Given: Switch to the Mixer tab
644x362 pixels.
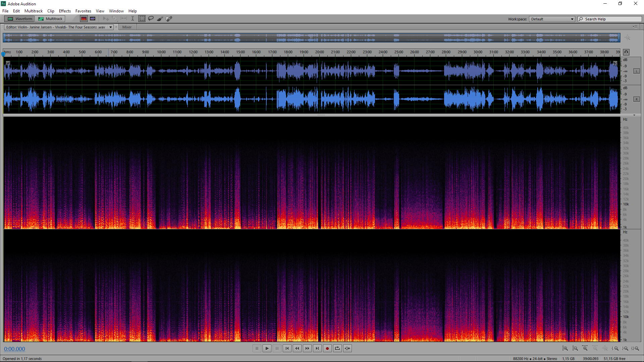Looking at the screenshot, I should (127, 27).
